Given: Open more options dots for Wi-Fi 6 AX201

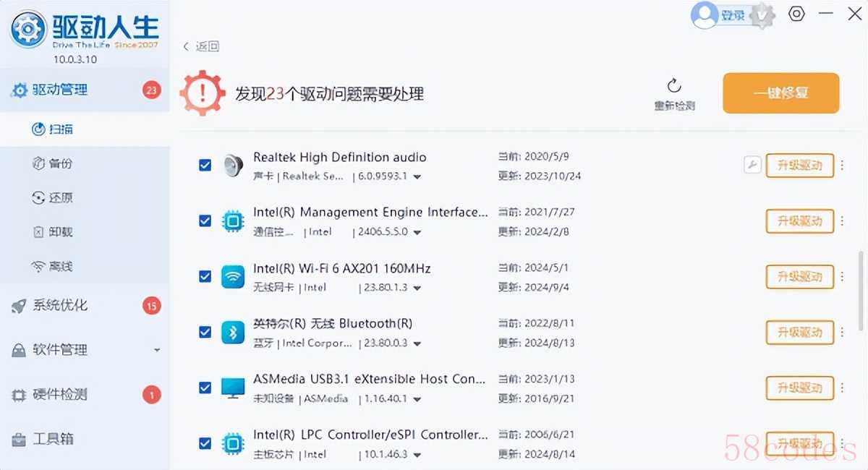Looking at the screenshot, I should pos(842,277).
